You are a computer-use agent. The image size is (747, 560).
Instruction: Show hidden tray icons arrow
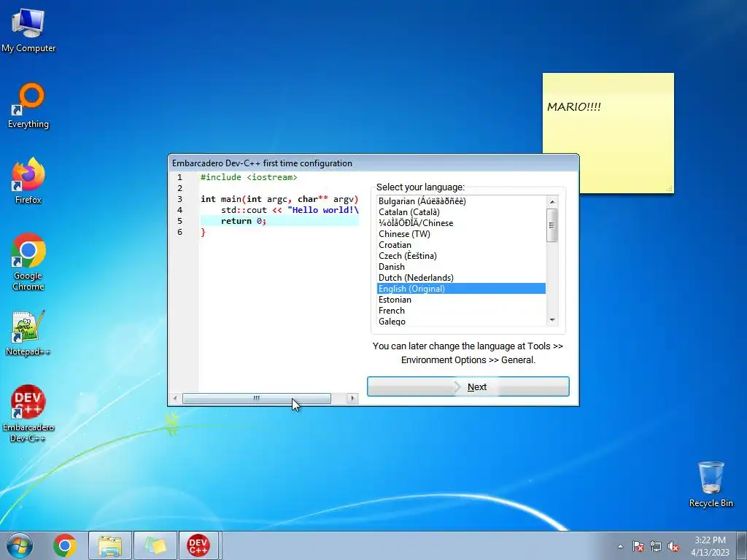(620, 546)
